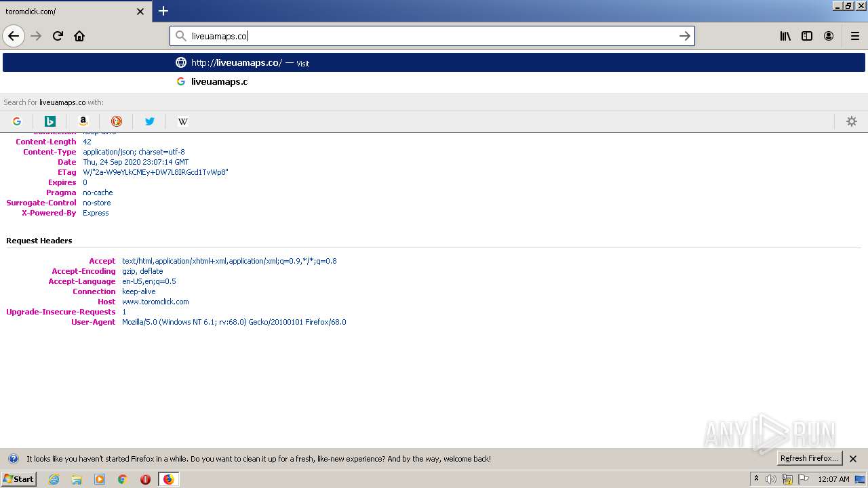Search with Twitter one-off engine
This screenshot has height=488, width=868.
150,121
